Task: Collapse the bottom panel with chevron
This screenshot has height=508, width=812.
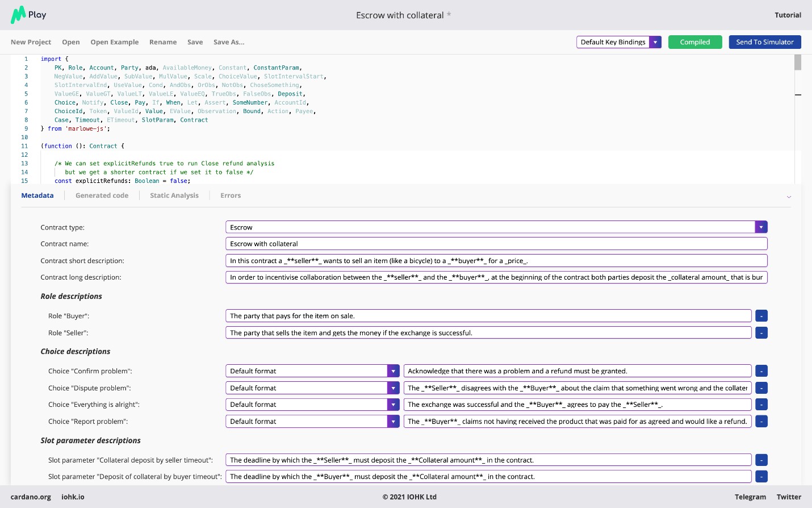Action: 789,197
